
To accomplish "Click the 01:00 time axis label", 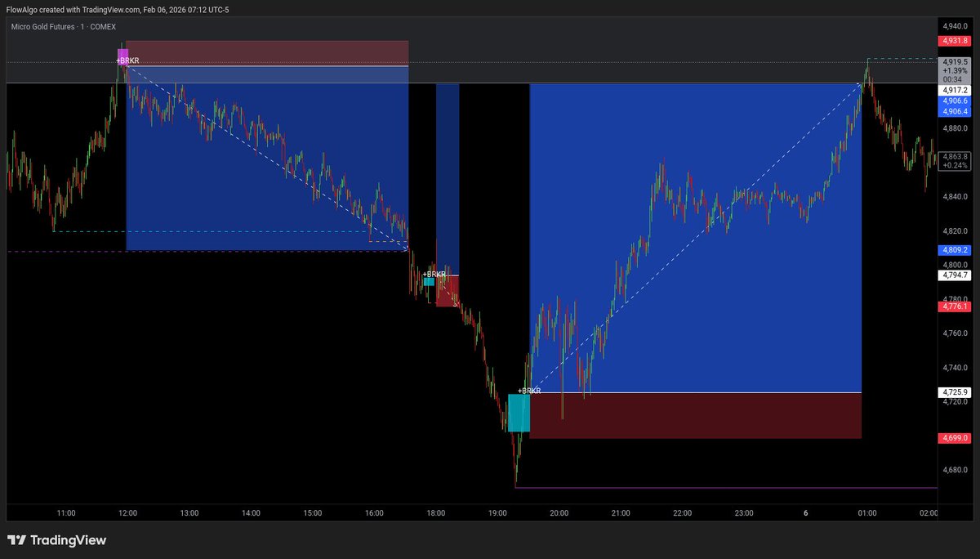I will tap(867, 513).
